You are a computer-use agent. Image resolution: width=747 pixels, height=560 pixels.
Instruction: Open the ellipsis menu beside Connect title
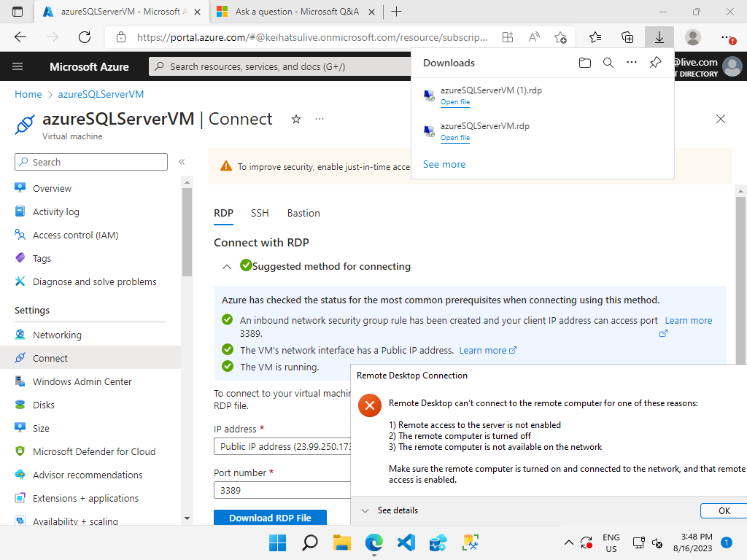click(320, 119)
